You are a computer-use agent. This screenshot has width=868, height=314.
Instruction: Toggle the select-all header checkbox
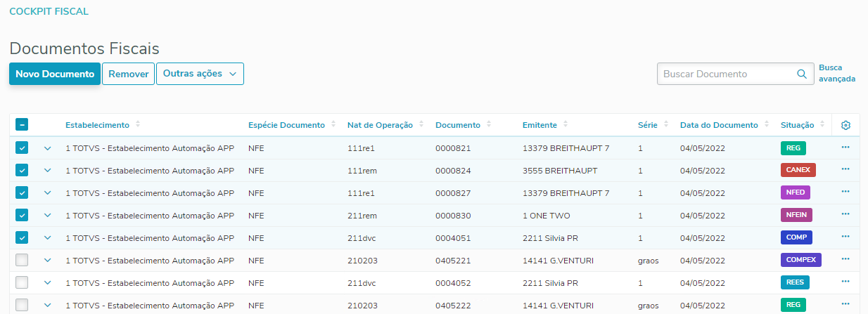tap(22, 125)
